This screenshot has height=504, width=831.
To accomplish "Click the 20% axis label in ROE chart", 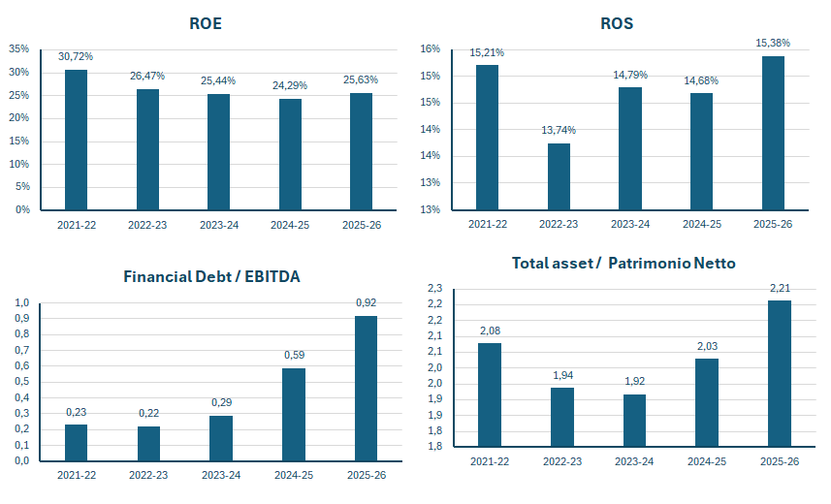I will click(19, 117).
